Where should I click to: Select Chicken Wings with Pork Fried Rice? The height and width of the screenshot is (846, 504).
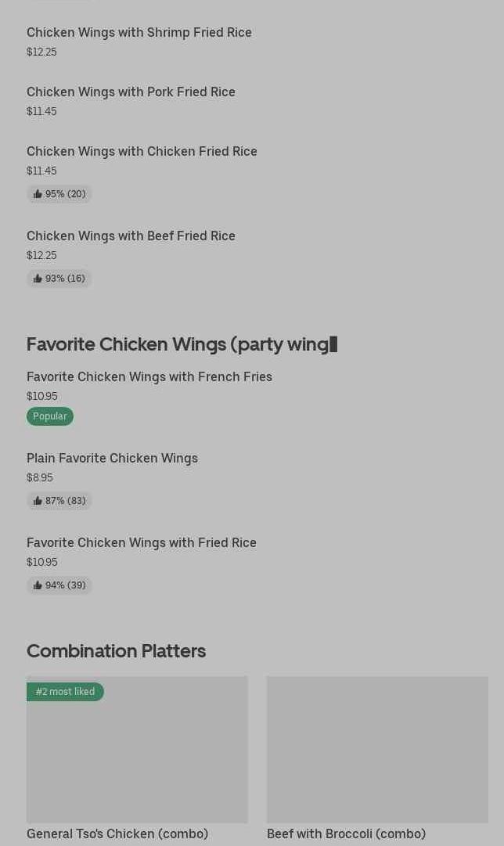[x=131, y=92]
